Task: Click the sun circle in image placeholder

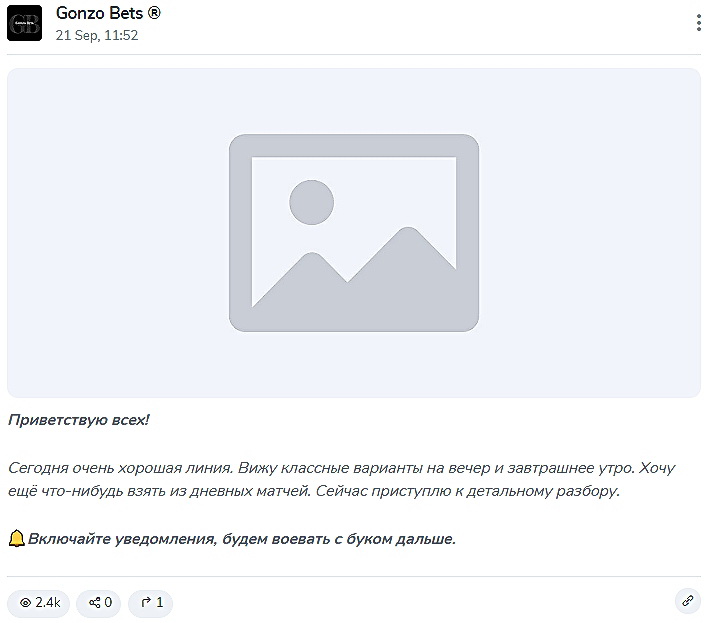Action: point(311,202)
